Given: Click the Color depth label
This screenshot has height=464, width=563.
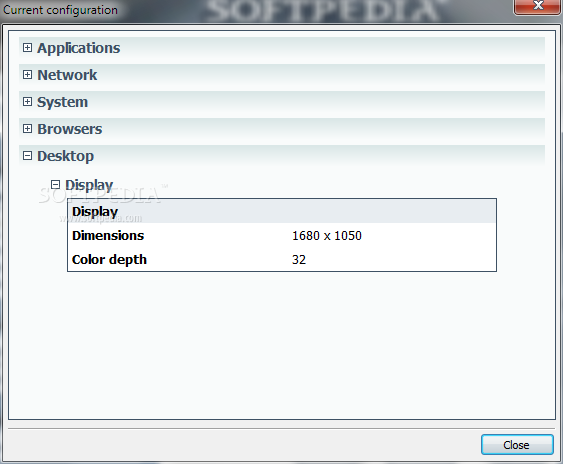Looking at the screenshot, I should pyautogui.click(x=110, y=260).
